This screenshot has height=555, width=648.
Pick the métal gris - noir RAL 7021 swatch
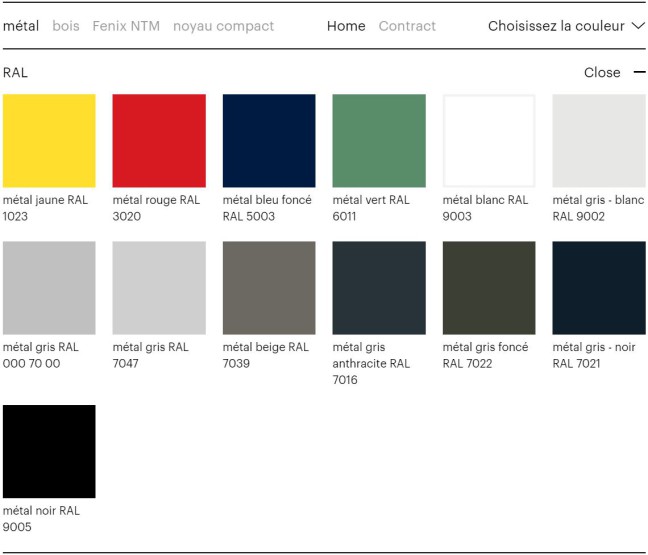[599, 288]
